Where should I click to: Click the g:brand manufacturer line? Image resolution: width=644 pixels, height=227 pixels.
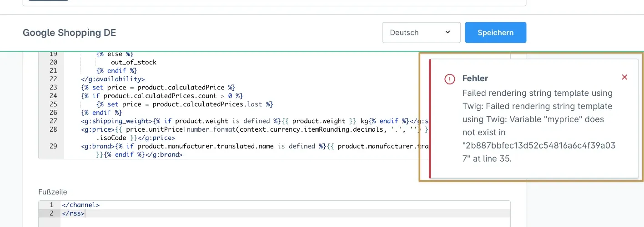click(227, 146)
